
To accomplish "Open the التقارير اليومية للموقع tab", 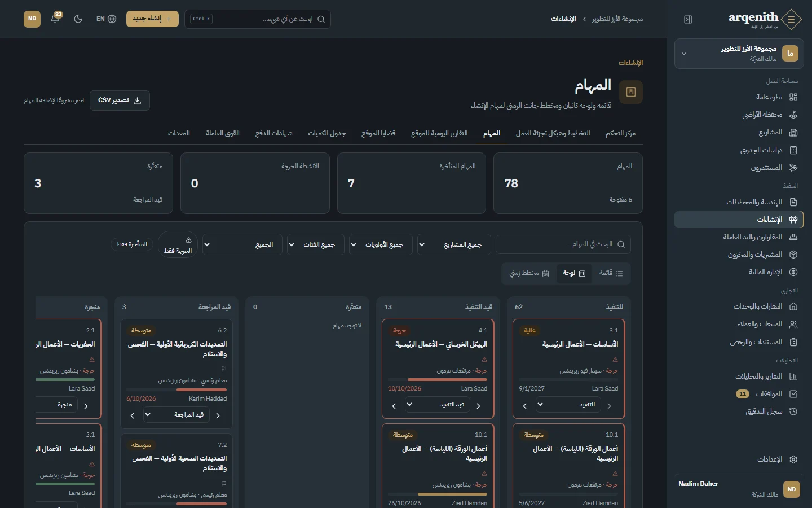I will (x=439, y=133).
